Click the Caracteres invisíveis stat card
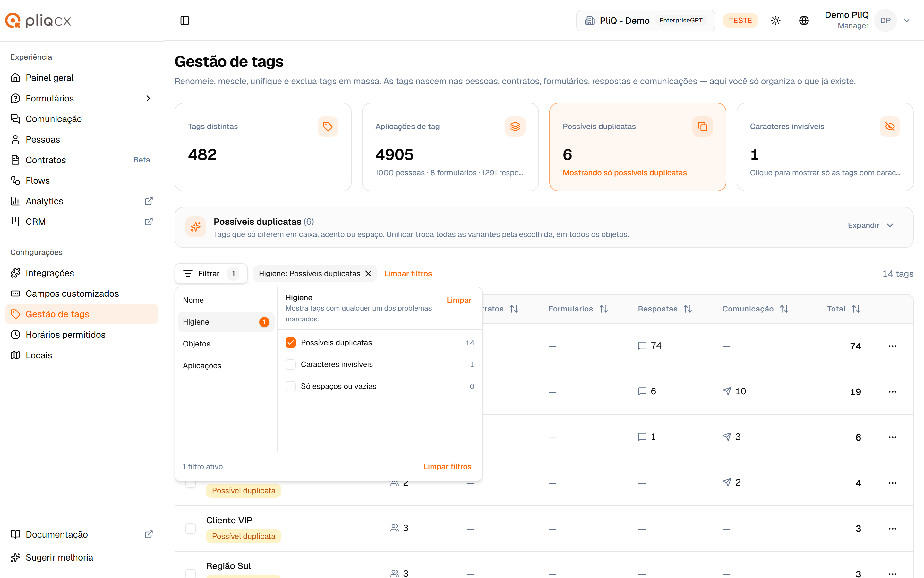 point(825,147)
